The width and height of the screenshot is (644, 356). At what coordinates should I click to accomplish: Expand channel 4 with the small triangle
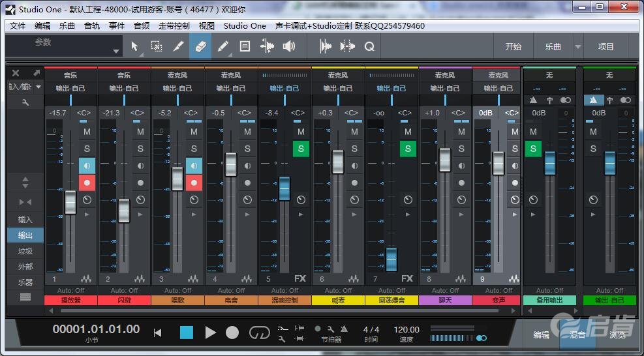(x=247, y=215)
